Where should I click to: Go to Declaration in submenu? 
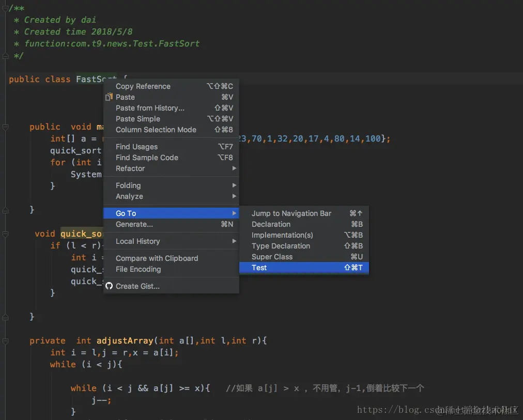click(304, 224)
